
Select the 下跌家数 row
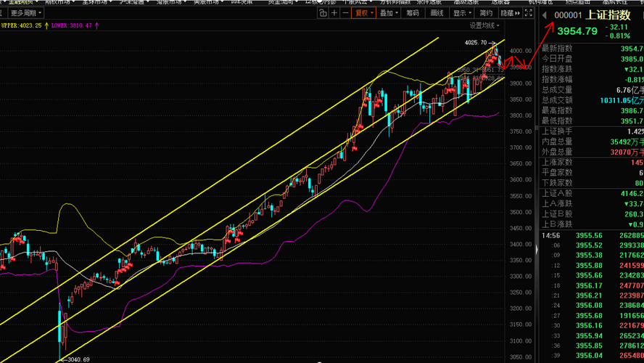click(x=592, y=183)
